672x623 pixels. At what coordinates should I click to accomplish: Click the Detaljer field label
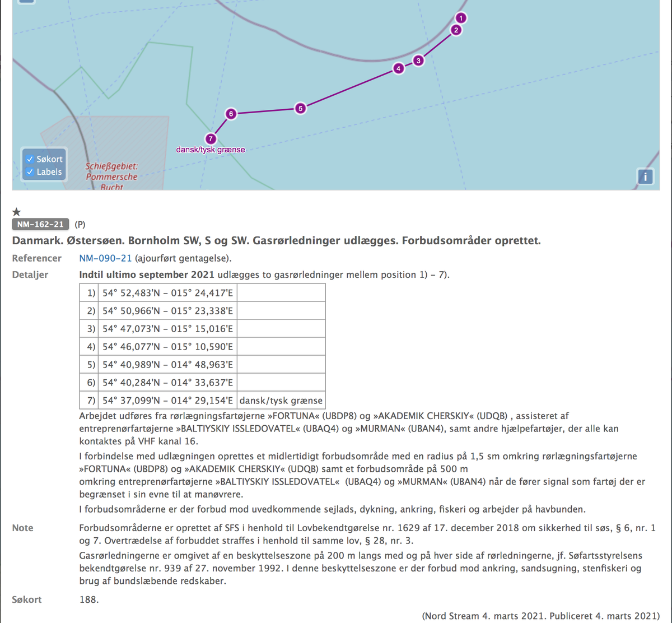point(30,275)
